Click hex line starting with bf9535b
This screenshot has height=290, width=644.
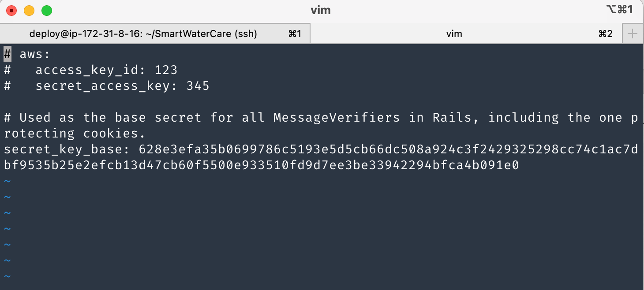coord(261,166)
